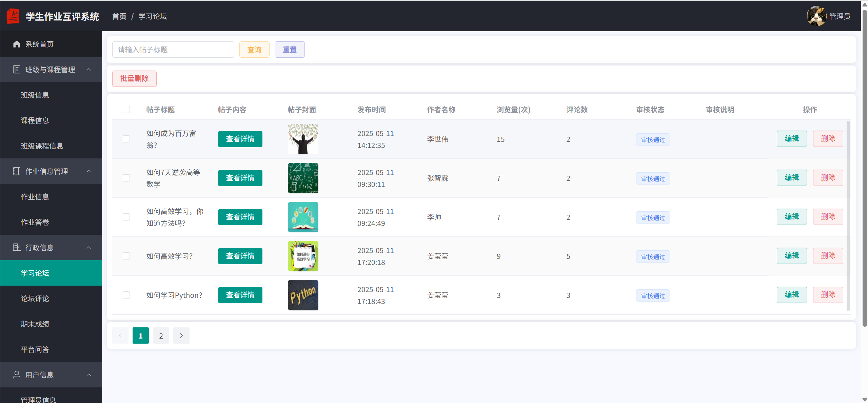The height and width of the screenshot is (403, 868).
Task: Click the home icon beside 系统首页
Action: [17, 44]
